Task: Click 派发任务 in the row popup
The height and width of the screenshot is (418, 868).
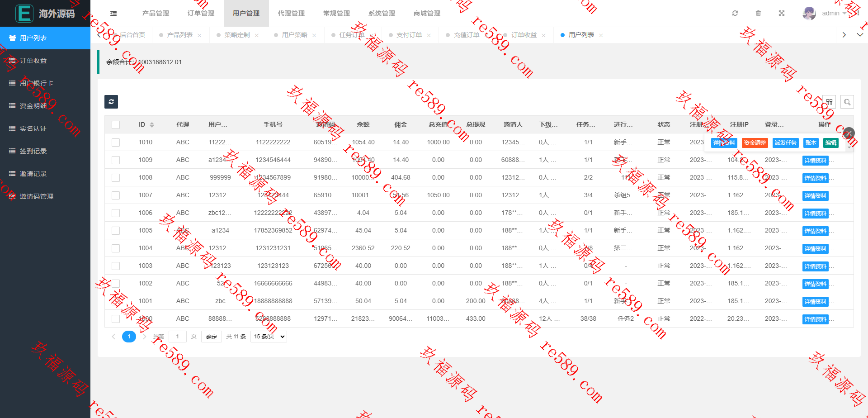Action: point(786,143)
